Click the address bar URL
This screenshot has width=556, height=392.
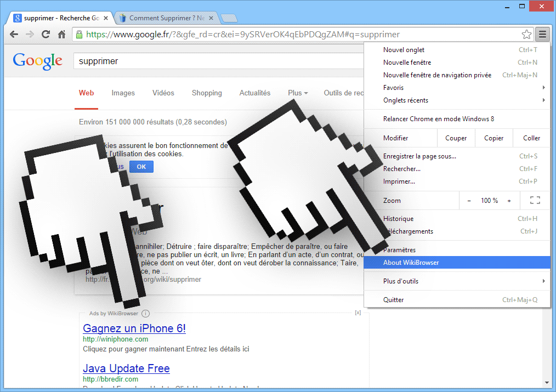(x=243, y=35)
